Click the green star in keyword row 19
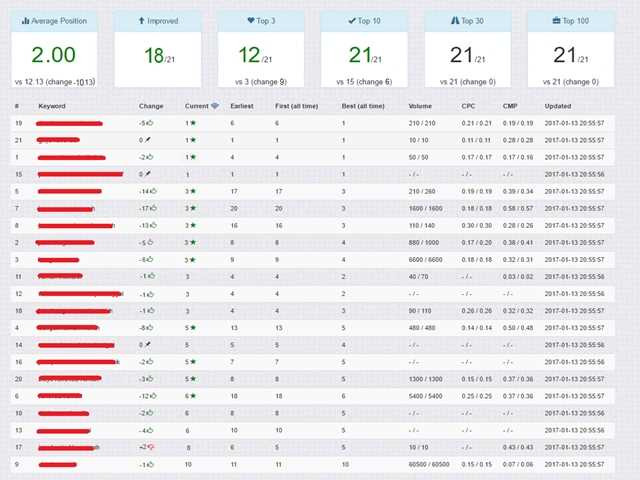The height and width of the screenshot is (480, 640). tap(194, 123)
